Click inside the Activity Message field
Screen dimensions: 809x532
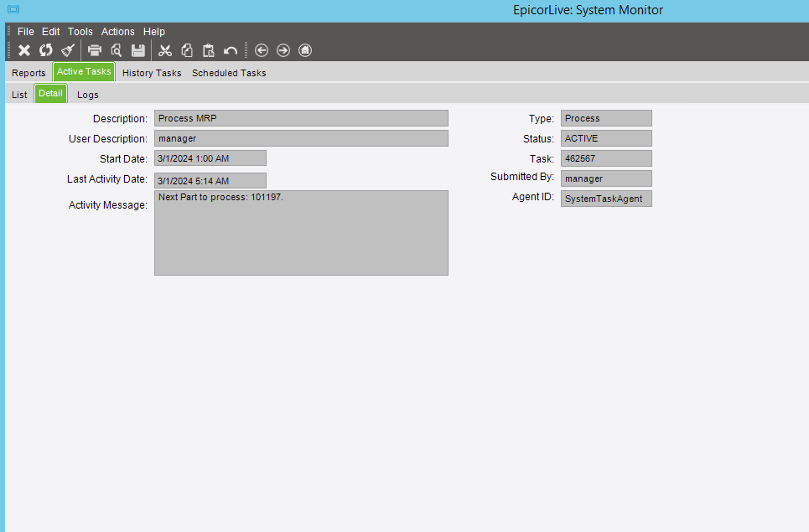coord(300,232)
